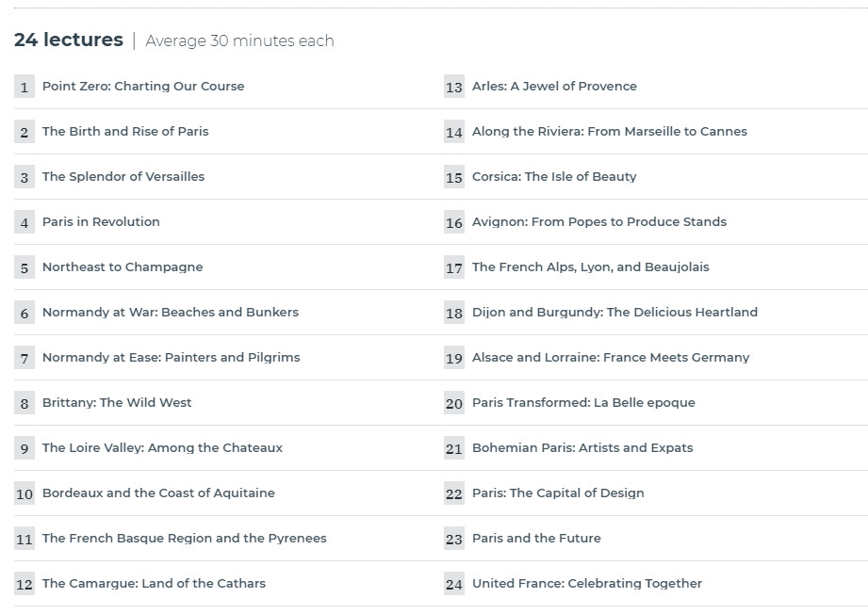Viewport: 868px width, 614px height.
Task: Open 'The French Alps, Lyon, and Beaujolais'
Action: (x=591, y=267)
